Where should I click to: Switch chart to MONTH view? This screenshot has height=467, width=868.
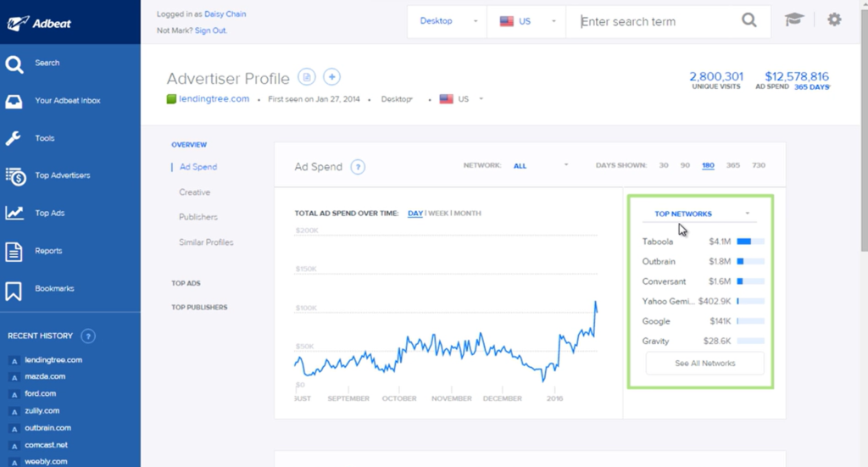pos(467,213)
